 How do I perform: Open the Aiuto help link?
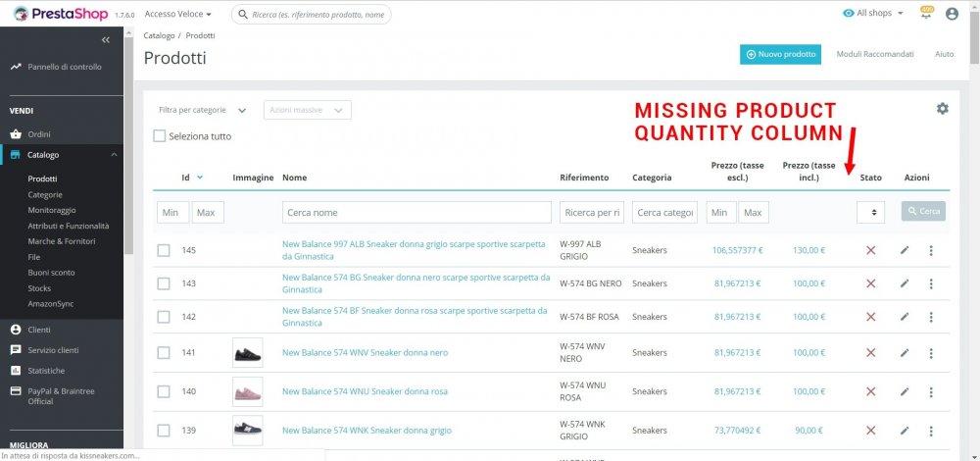945,54
